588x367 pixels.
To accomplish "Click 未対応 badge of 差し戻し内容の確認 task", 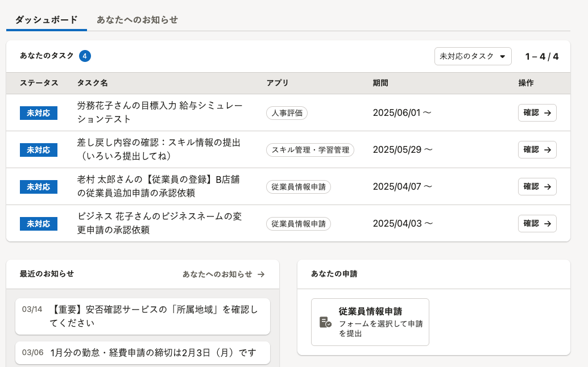I will point(39,150).
